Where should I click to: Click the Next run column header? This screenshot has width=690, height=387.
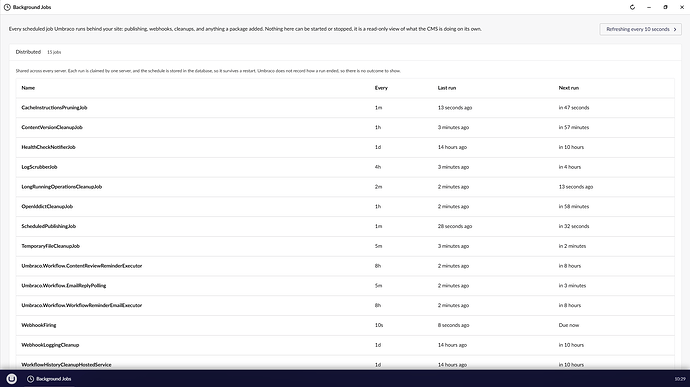569,88
